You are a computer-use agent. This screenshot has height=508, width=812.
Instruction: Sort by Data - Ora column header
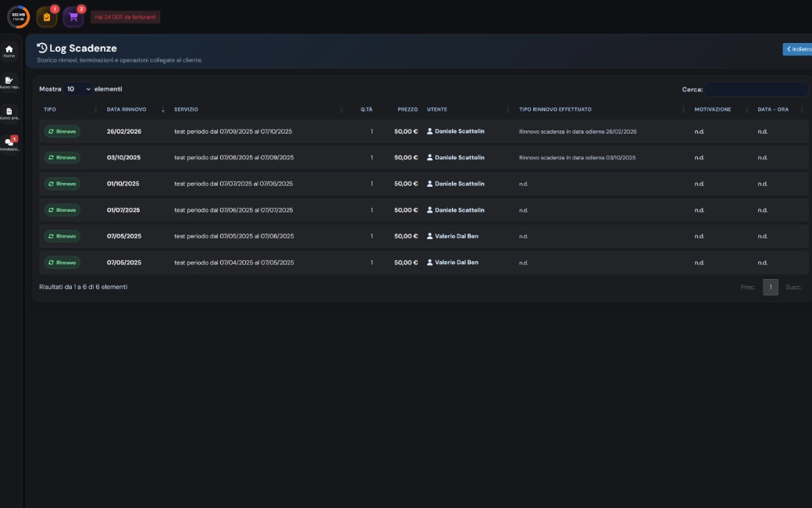[780, 109]
